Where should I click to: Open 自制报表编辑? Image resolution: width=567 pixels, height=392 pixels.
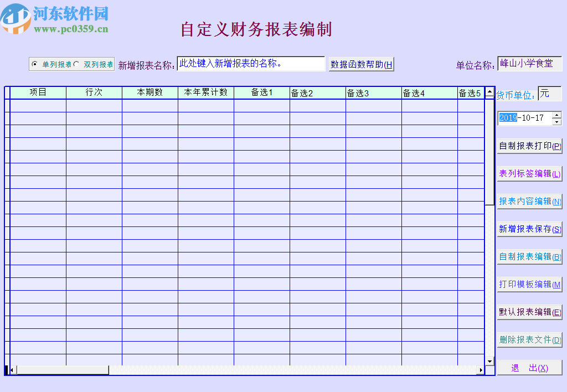coord(529,256)
